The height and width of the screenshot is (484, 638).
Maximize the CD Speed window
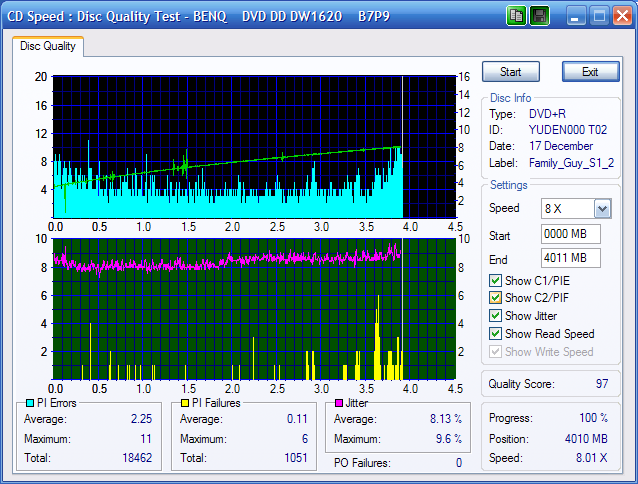tap(599, 16)
